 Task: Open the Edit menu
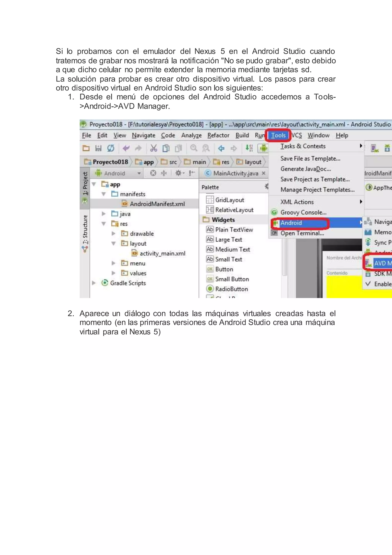[x=102, y=135]
